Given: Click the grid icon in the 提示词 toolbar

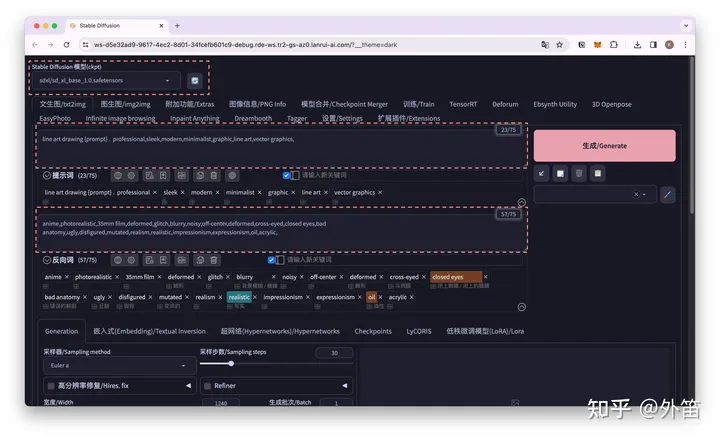Looking at the screenshot, I should (181, 175).
